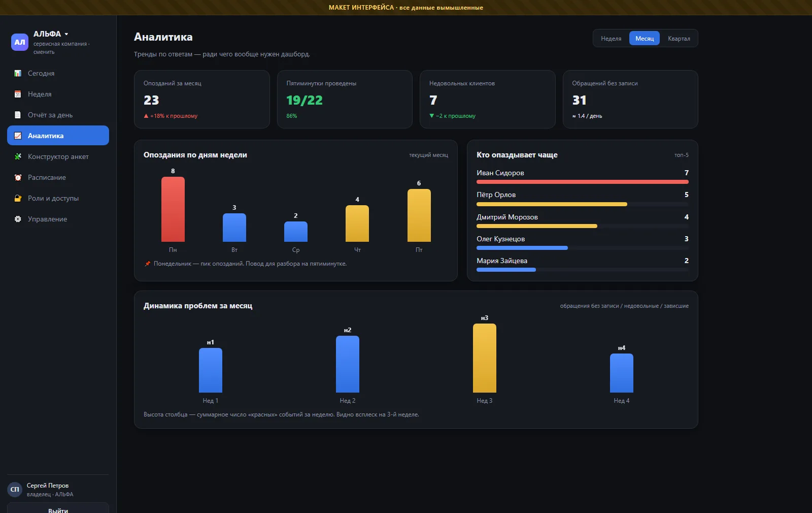The width and height of the screenshot is (812, 513).
Task: Click the СП user avatar
Action: (x=15, y=490)
